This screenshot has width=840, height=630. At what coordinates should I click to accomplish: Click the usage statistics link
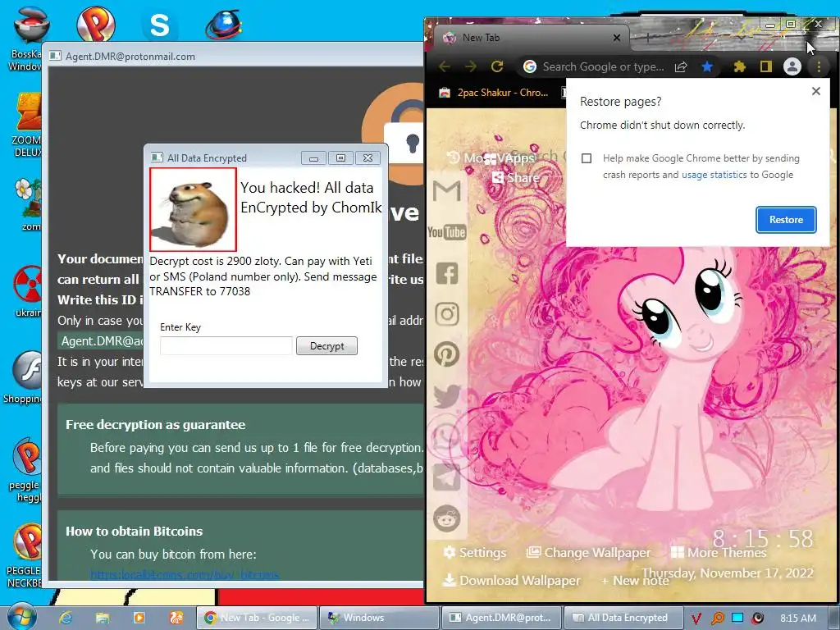(714, 175)
